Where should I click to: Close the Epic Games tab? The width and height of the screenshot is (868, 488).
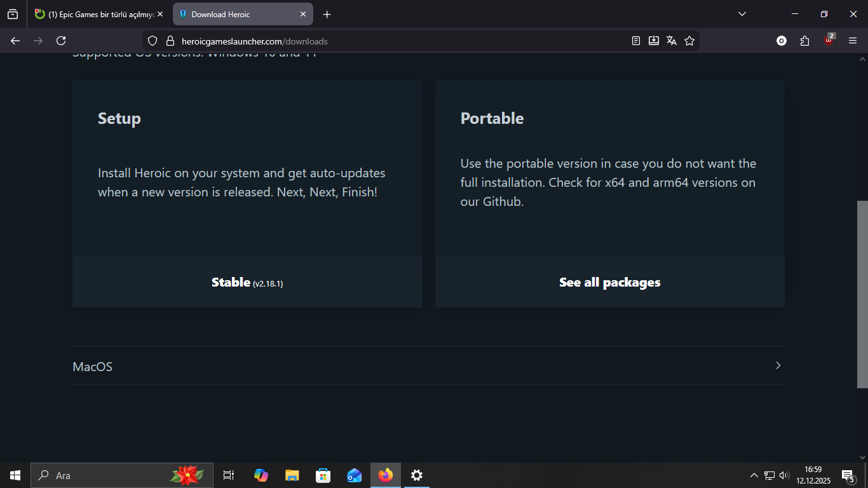pyautogui.click(x=160, y=14)
